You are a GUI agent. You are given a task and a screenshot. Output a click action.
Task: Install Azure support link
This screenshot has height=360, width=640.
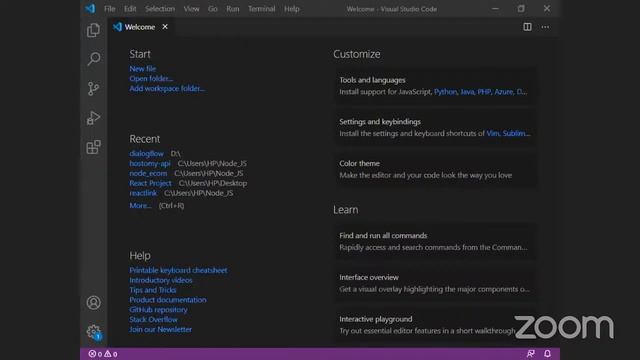tap(504, 92)
